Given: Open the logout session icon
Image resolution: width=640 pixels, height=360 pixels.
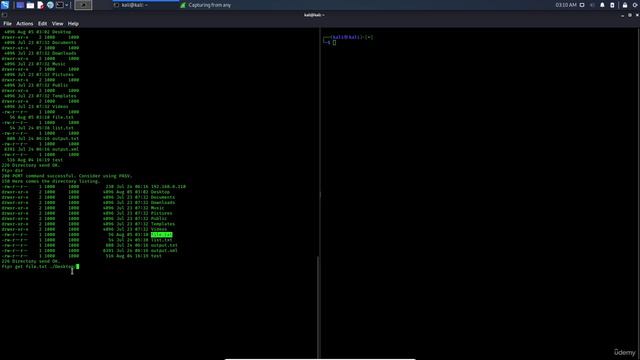Looking at the screenshot, I should point(636,5).
